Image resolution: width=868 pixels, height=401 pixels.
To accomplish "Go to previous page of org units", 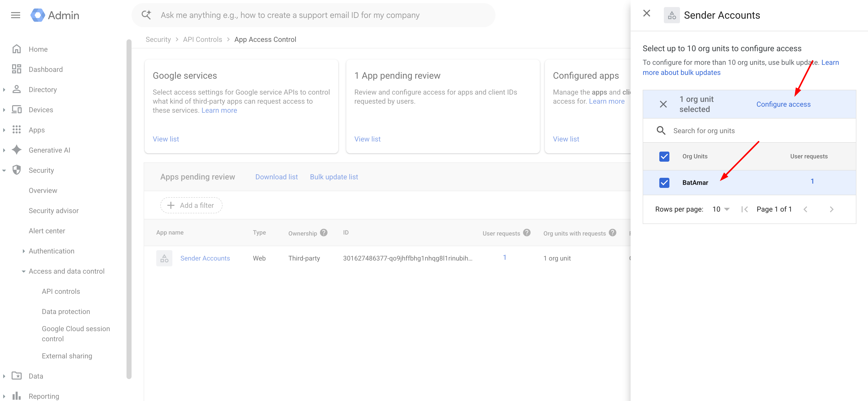I will coord(805,209).
